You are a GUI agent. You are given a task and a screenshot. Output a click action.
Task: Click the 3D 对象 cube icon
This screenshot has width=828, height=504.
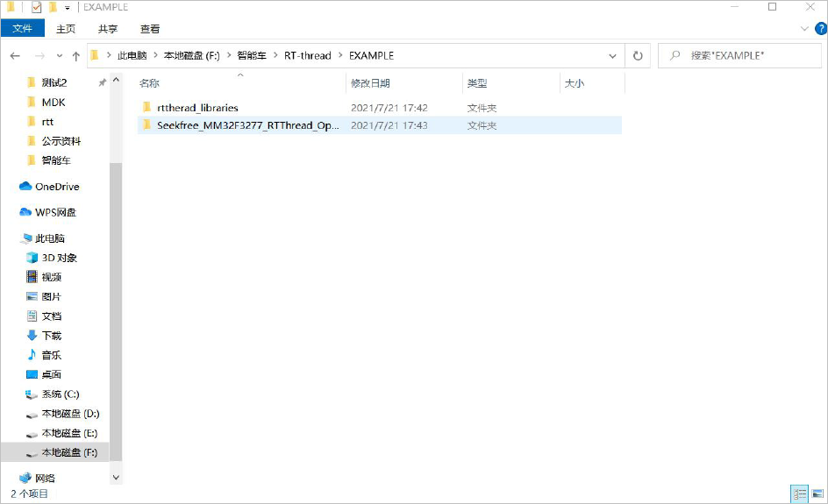point(32,257)
